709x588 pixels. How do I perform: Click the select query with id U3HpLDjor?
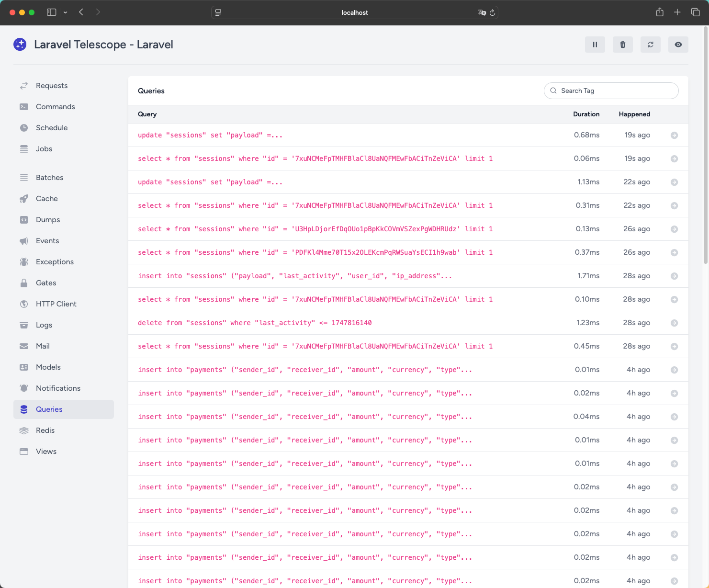point(315,229)
